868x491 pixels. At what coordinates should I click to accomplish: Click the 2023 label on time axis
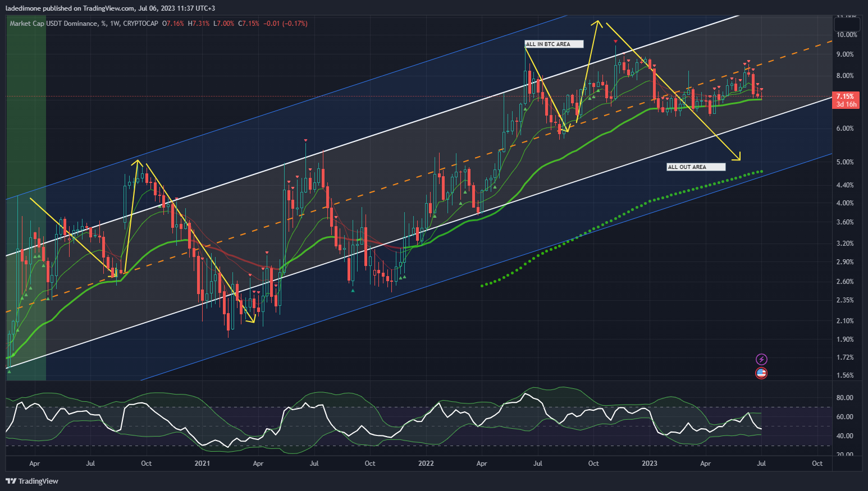[650, 464]
